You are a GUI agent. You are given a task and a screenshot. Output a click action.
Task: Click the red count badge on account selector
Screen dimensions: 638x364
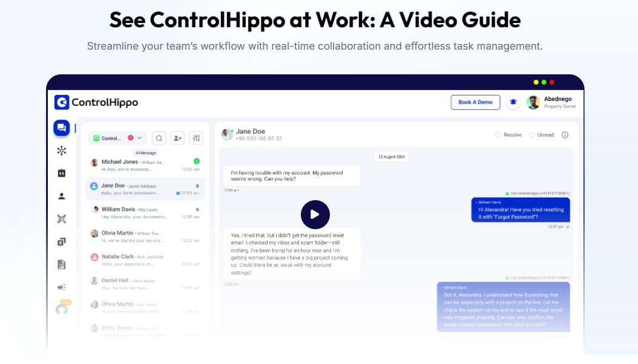coord(131,138)
